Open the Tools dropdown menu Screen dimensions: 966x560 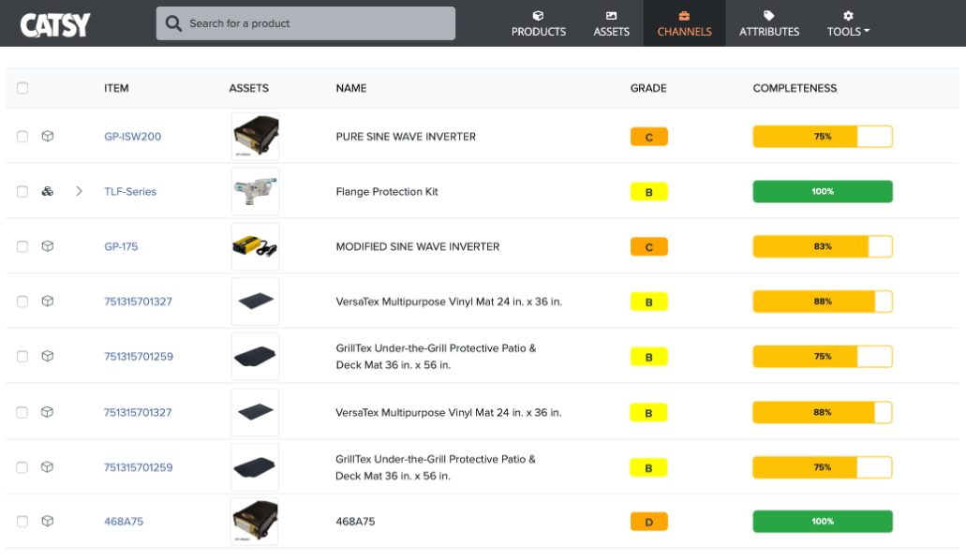[848, 24]
